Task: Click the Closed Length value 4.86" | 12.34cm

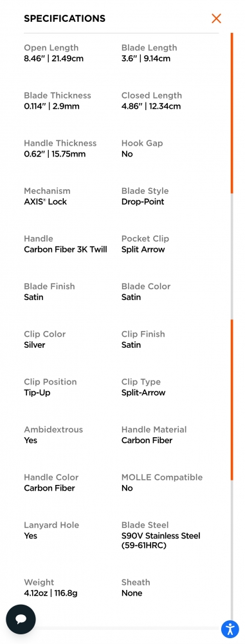Action: click(151, 106)
